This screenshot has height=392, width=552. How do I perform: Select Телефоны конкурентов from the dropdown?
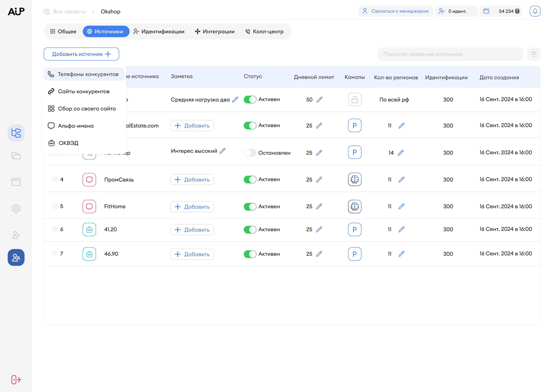[x=84, y=74]
